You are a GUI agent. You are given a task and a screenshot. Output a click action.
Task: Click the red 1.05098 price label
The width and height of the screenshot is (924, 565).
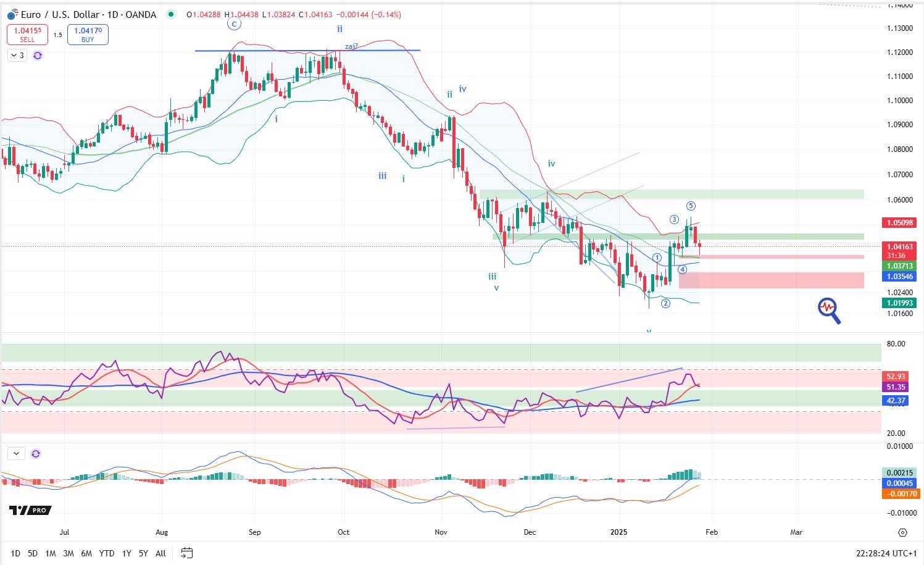click(900, 222)
